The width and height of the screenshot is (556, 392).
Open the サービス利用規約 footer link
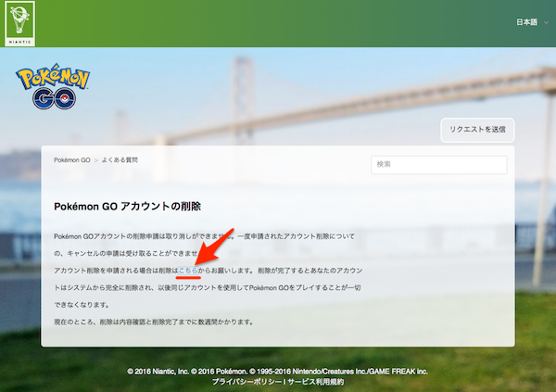[x=315, y=382]
